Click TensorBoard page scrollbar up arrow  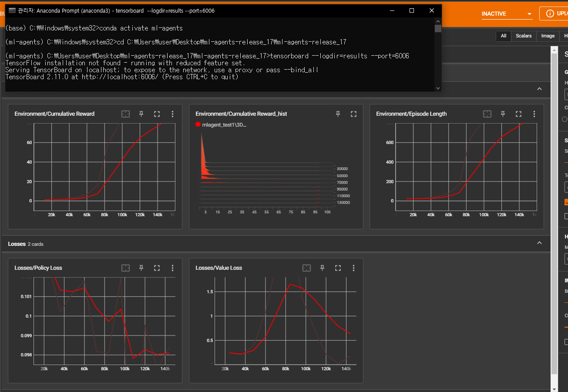coord(554,50)
